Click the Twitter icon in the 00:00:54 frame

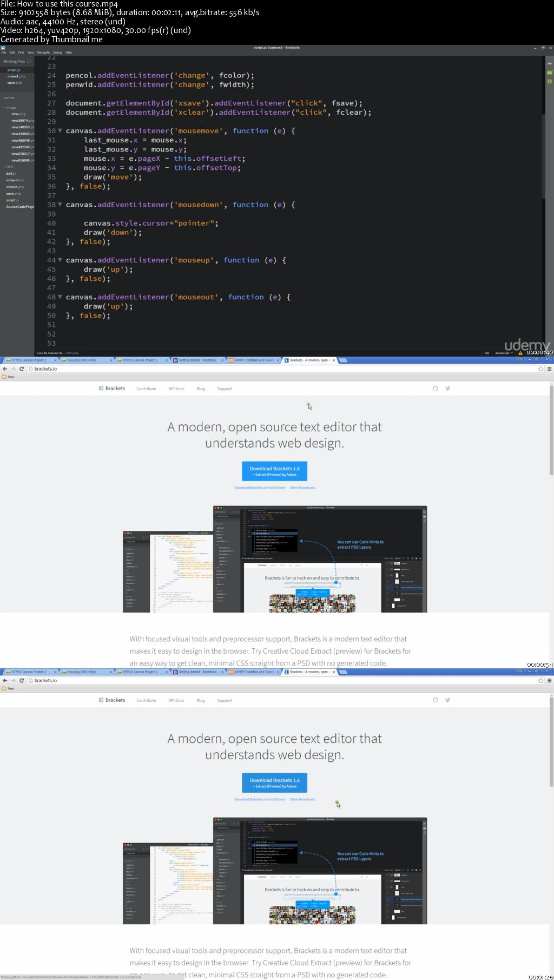point(448,389)
